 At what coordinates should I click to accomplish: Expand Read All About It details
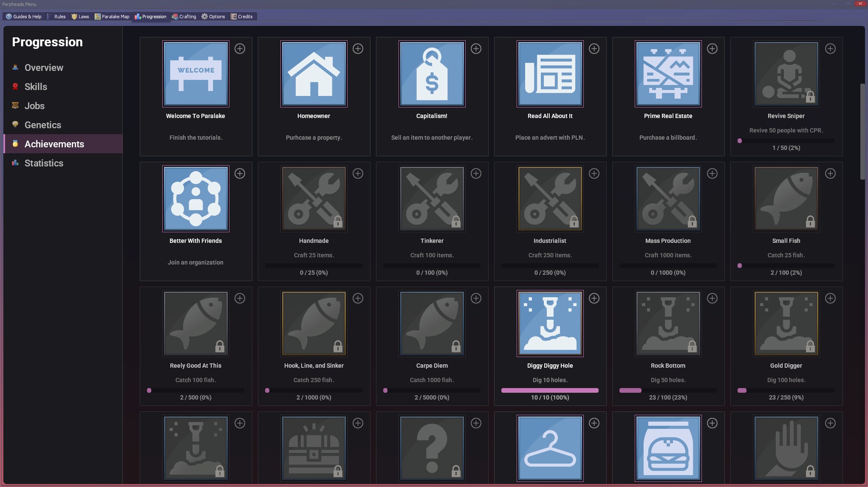[594, 49]
